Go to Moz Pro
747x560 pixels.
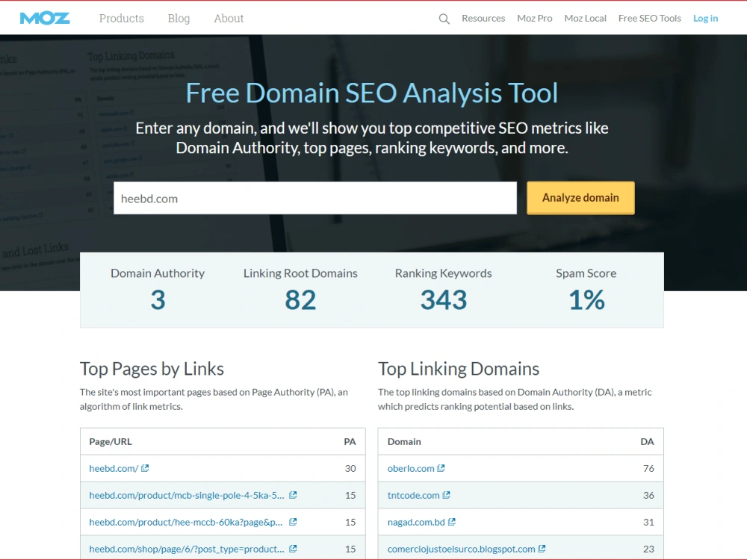[535, 18]
